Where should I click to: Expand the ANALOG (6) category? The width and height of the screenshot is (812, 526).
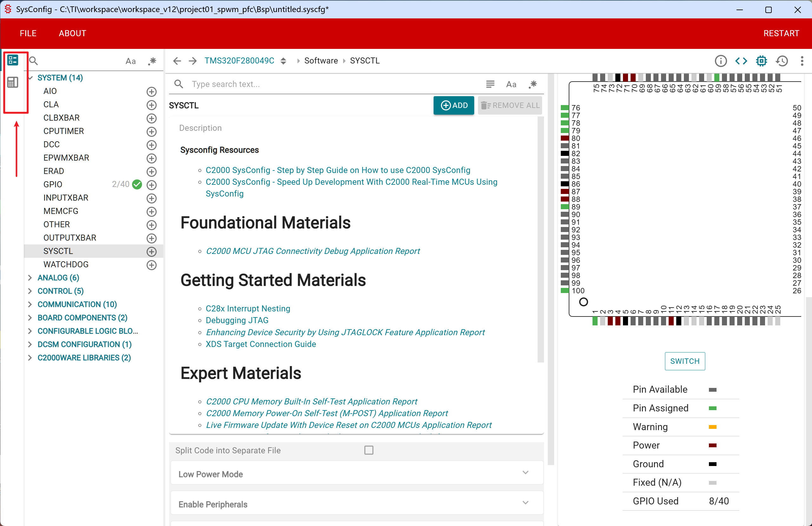30,278
